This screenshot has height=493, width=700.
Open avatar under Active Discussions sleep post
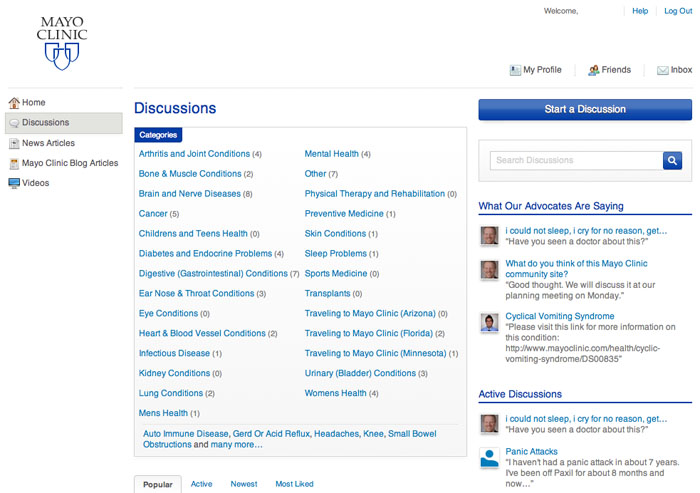[489, 423]
